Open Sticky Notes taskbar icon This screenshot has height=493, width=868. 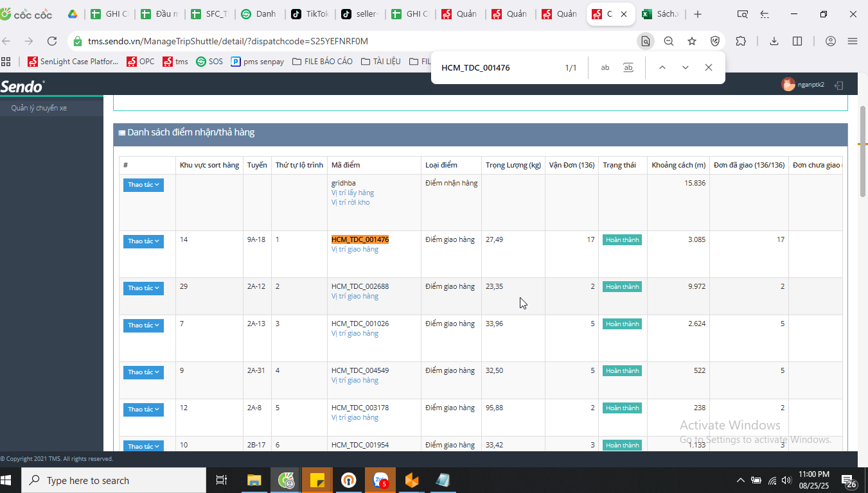[317, 480]
